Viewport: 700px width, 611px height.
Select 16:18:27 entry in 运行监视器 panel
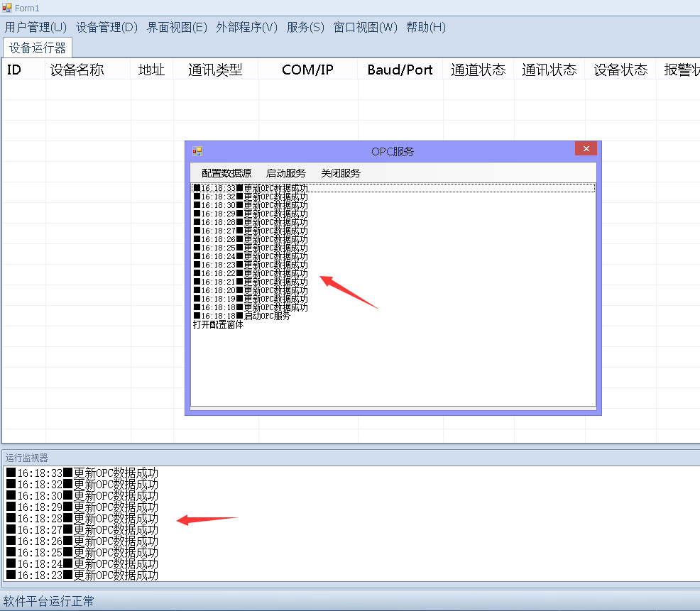82,530
